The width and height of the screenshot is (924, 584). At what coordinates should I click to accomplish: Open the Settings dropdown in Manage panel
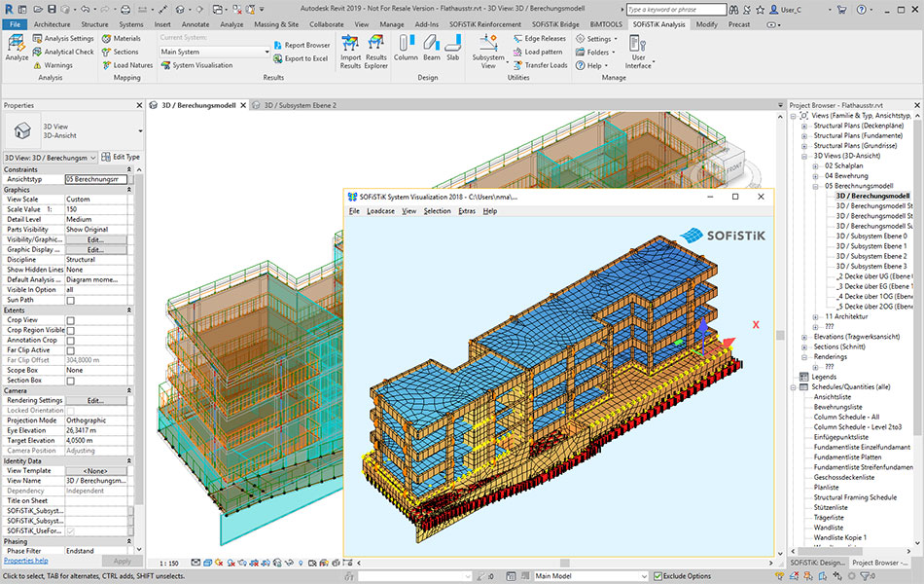598,39
